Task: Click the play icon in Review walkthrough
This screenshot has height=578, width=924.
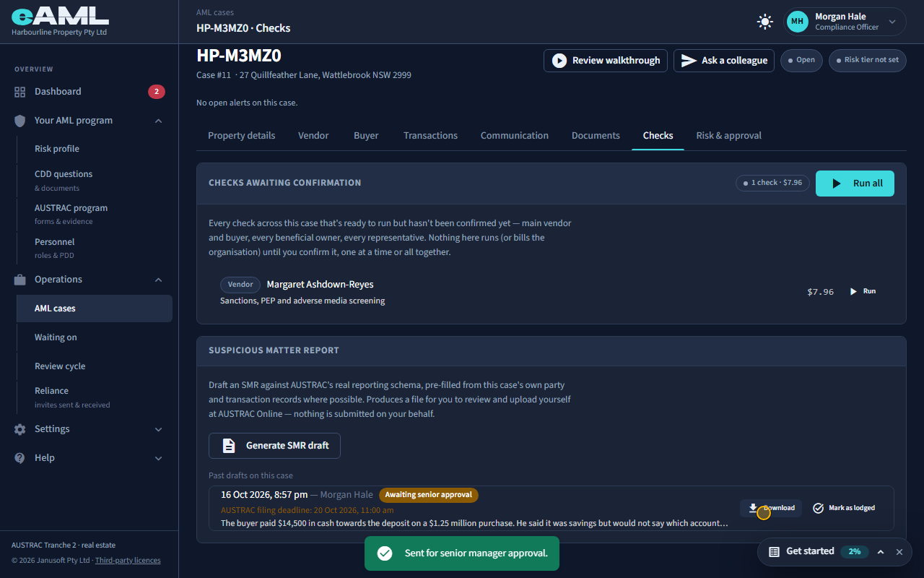Action: point(559,61)
